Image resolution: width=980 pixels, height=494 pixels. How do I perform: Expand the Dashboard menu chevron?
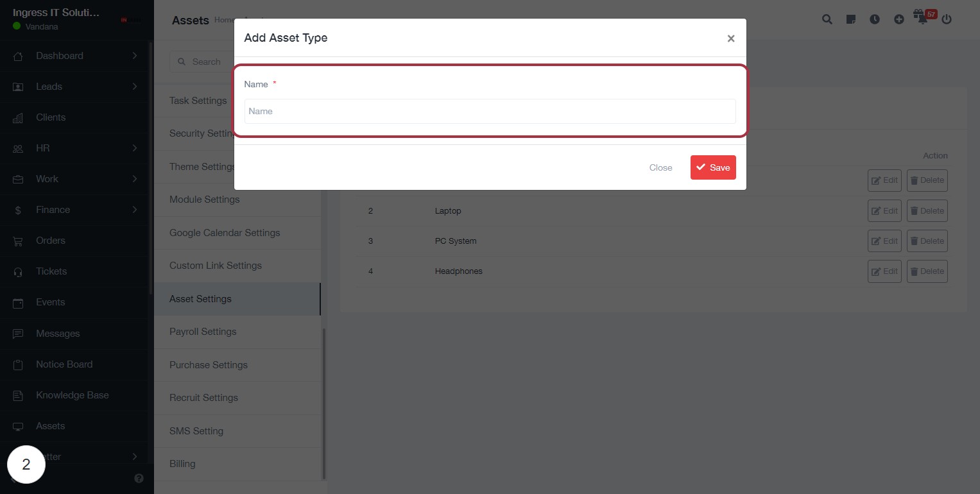point(135,56)
